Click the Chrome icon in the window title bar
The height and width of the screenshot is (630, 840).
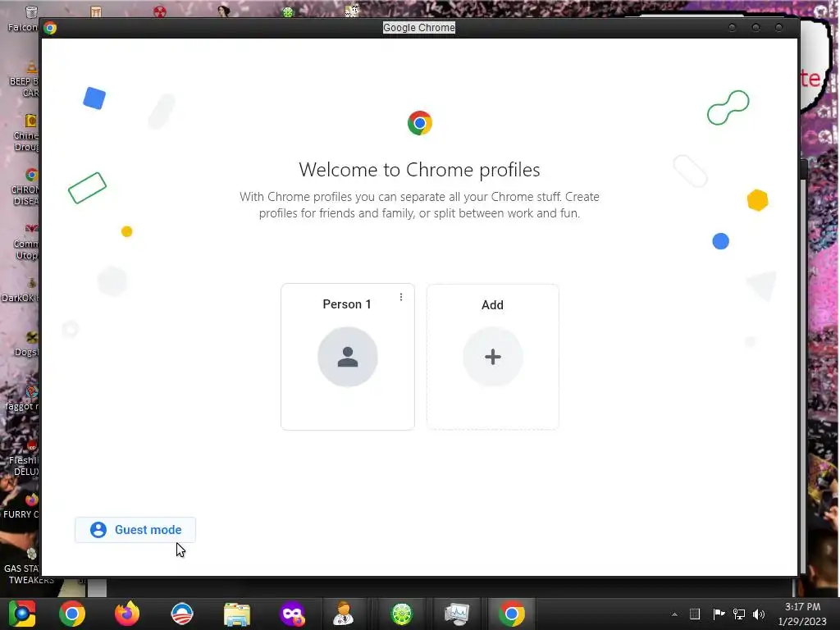tap(50, 28)
